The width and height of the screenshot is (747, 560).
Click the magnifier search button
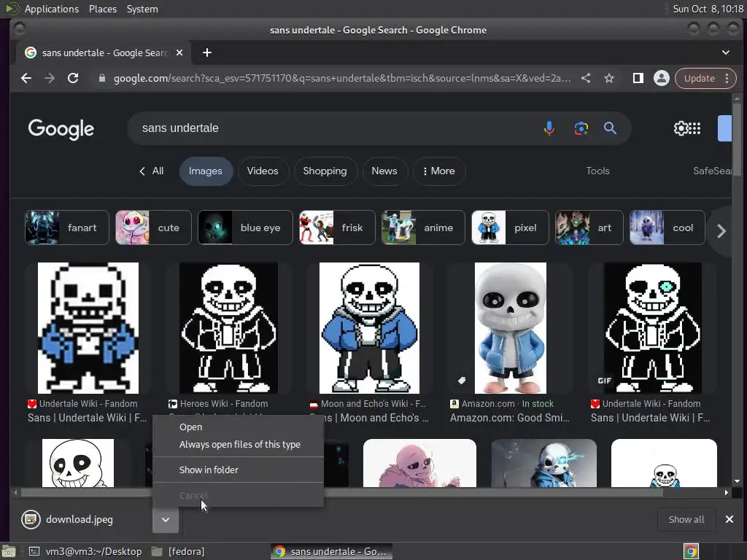pyautogui.click(x=611, y=128)
